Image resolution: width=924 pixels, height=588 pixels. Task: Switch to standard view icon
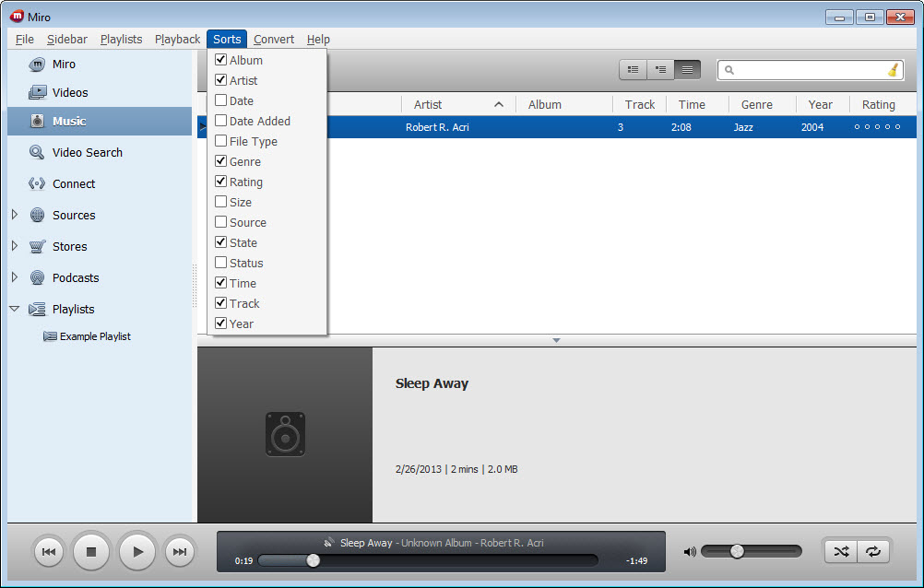point(633,69)
